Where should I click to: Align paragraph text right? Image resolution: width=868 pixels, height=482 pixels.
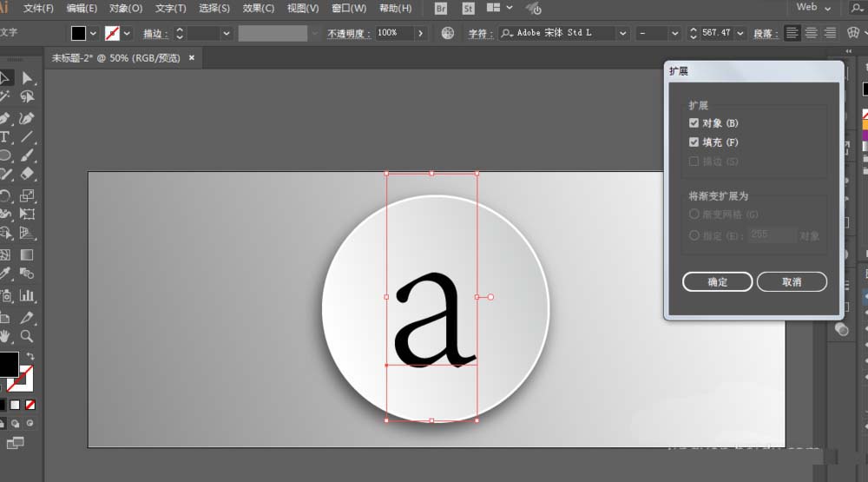point(830,33)
